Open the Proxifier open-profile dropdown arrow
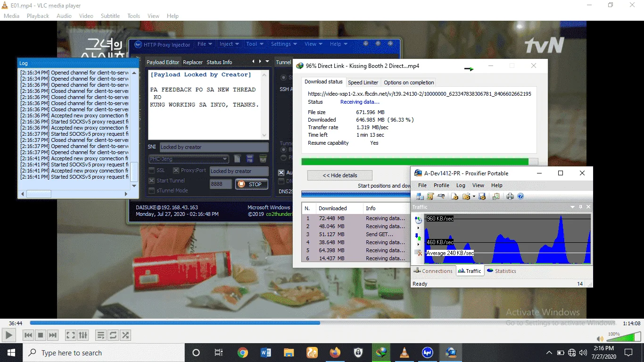Image resolution: width=644 pixels, height=362 pixels. click(474, 197)
